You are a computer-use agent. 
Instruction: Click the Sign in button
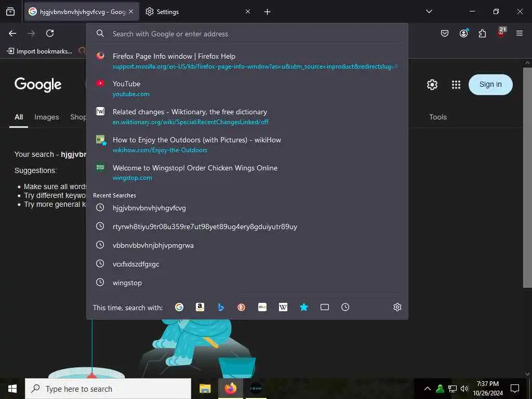coord(490,85)
